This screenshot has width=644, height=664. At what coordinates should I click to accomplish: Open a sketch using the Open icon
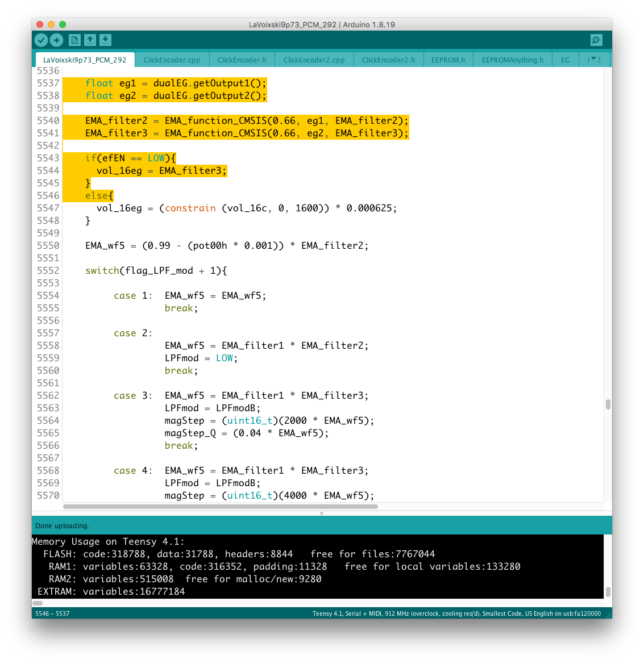coord(90,40)
